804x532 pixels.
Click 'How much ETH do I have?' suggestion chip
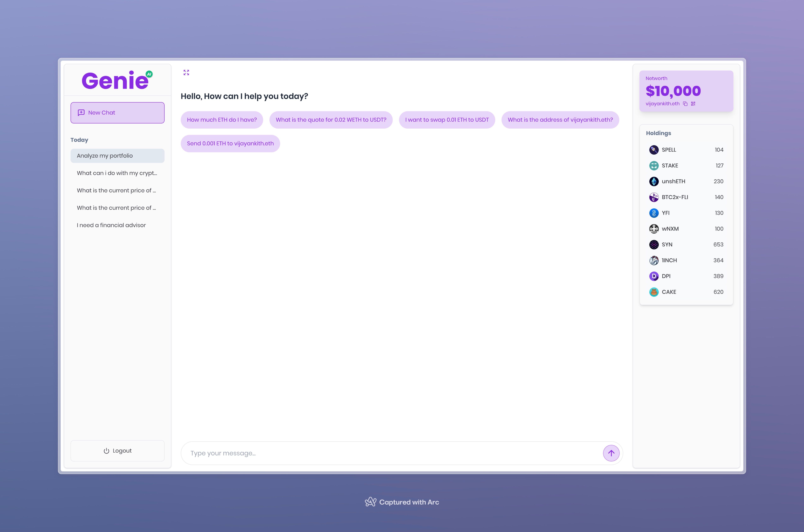[x=222, y=119]
